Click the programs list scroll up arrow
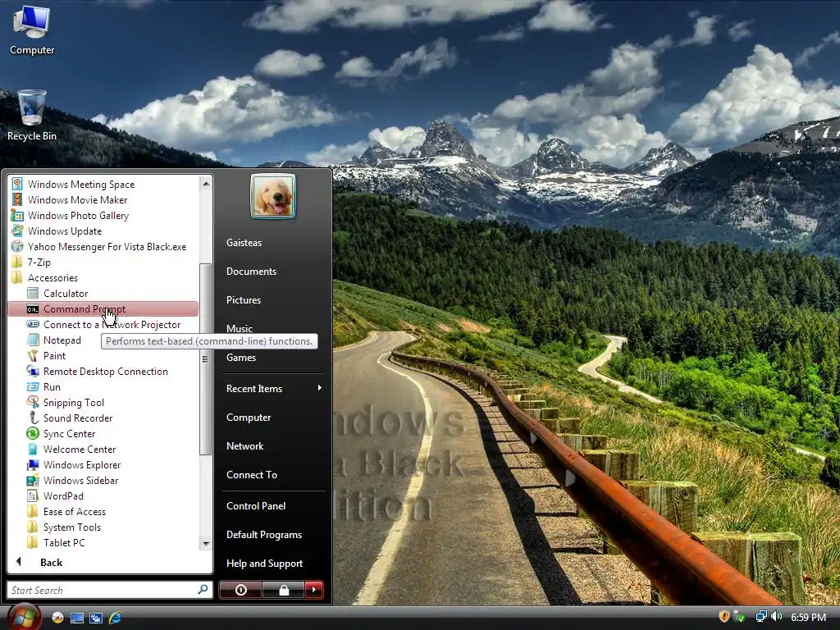Image resolution: width=840 pixels, height=630 pixels. coord(206,184)
